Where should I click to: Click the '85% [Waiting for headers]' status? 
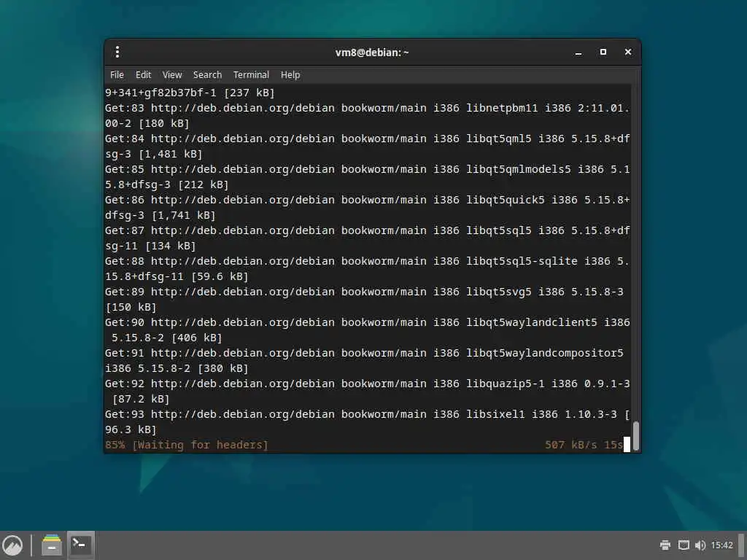(x=186, y=445)
